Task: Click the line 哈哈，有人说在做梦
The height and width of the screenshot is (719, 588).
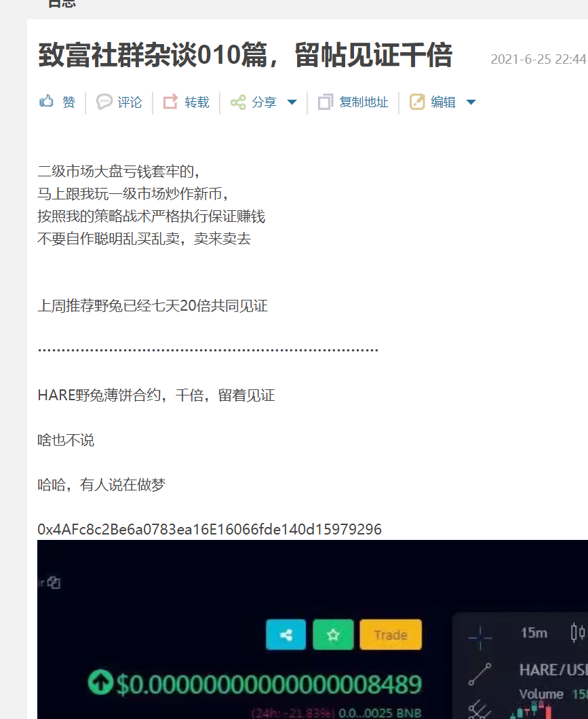Action: [x=101, y=484]
